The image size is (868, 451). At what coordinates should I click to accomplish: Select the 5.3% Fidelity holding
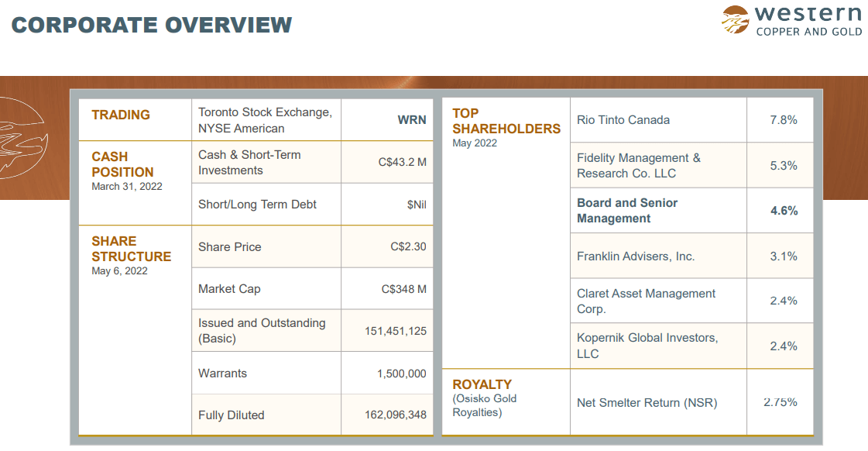[x=784, y=166]
